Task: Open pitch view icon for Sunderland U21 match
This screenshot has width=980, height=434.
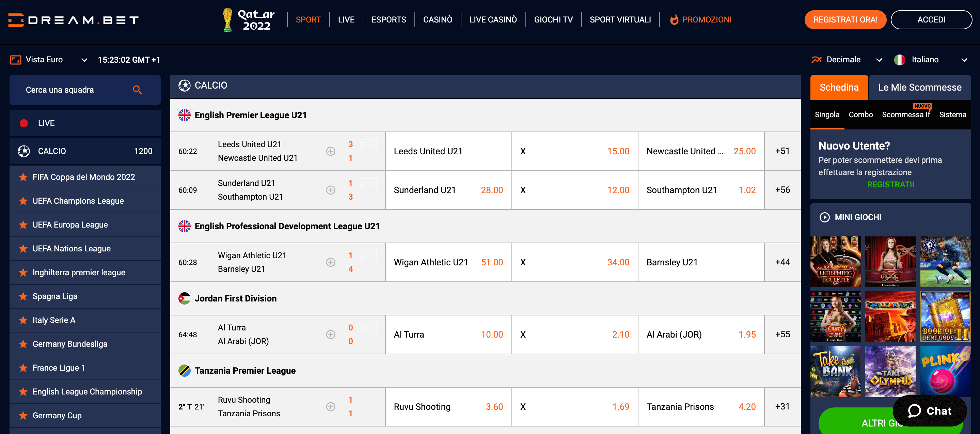Action: (x=369, y=183)
